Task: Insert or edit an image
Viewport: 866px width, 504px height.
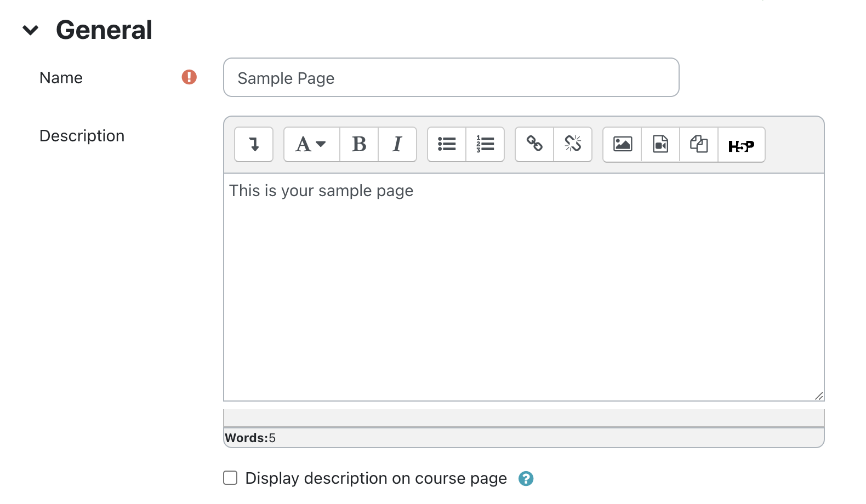Action: [x=622, y=145]
